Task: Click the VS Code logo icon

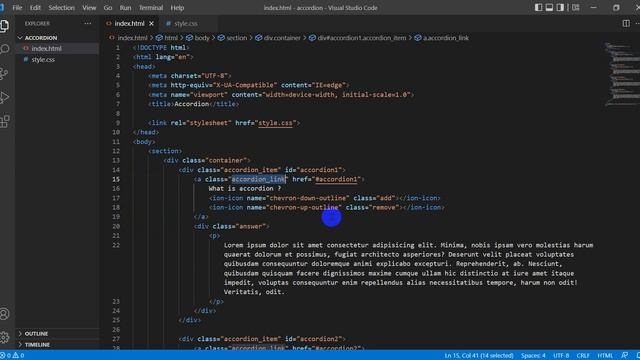Action: (2, 7)
